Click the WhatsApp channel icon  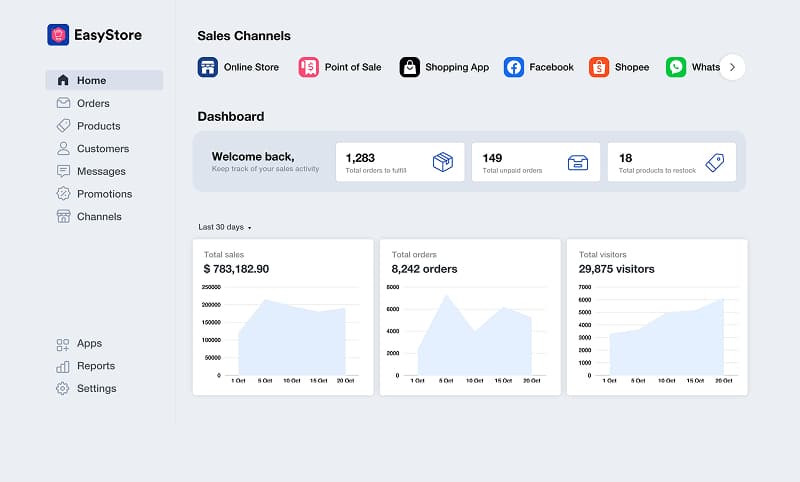[x=677, y=67]
